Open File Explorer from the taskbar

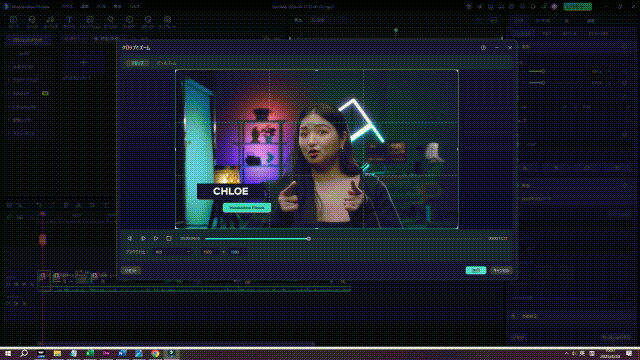57,353
